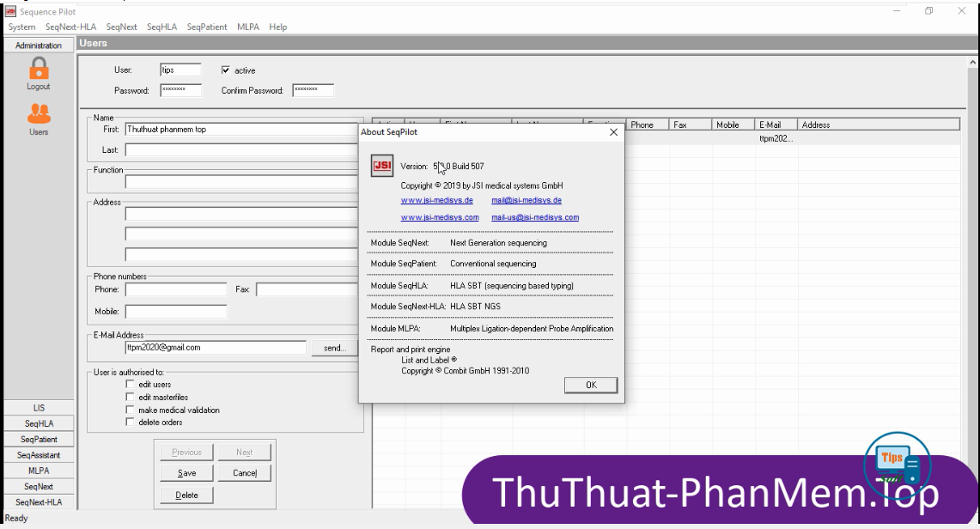Open the SeqPatient menu

coord(207,27)
